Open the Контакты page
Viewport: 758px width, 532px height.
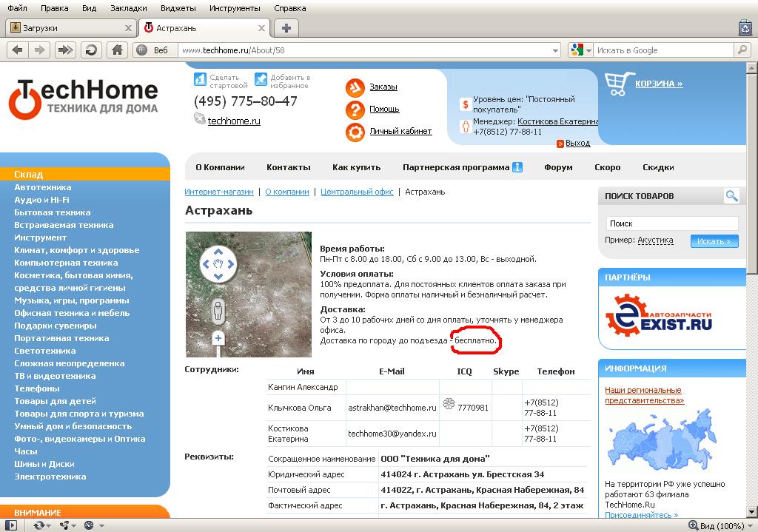(x=289, y=167)
